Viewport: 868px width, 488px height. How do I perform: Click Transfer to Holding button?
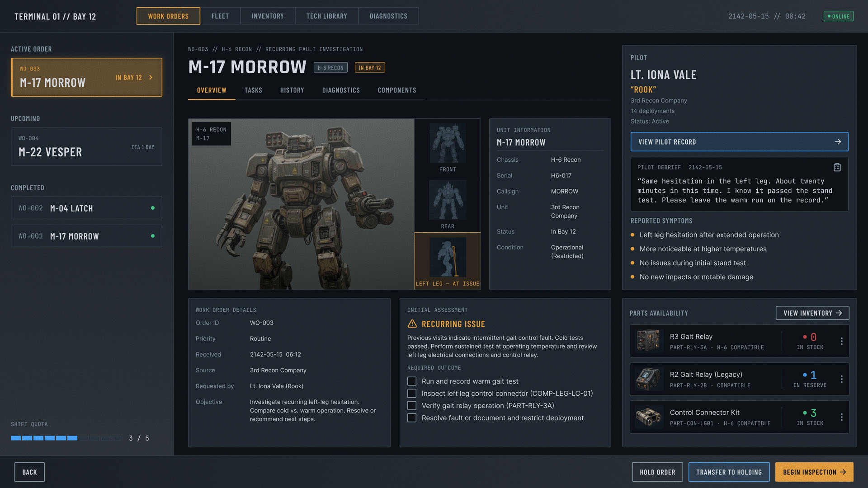(x=729, y=472)
